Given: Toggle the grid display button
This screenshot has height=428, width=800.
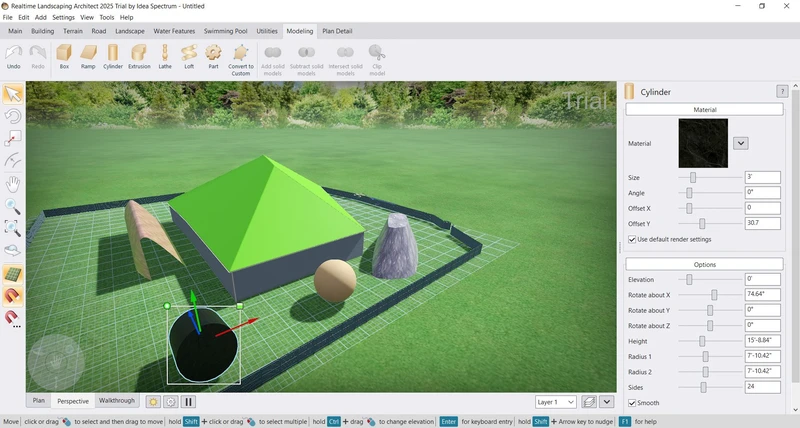Looking at the screenshot, I should (13, 274).
